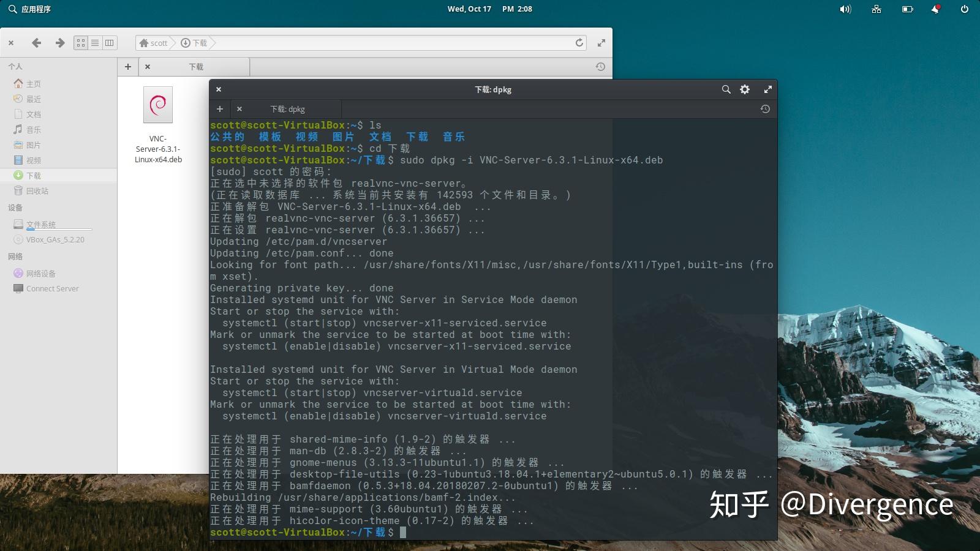Open the volume indicator
The width and height of the screenshot is (980, 551).
tap(845, 9)
